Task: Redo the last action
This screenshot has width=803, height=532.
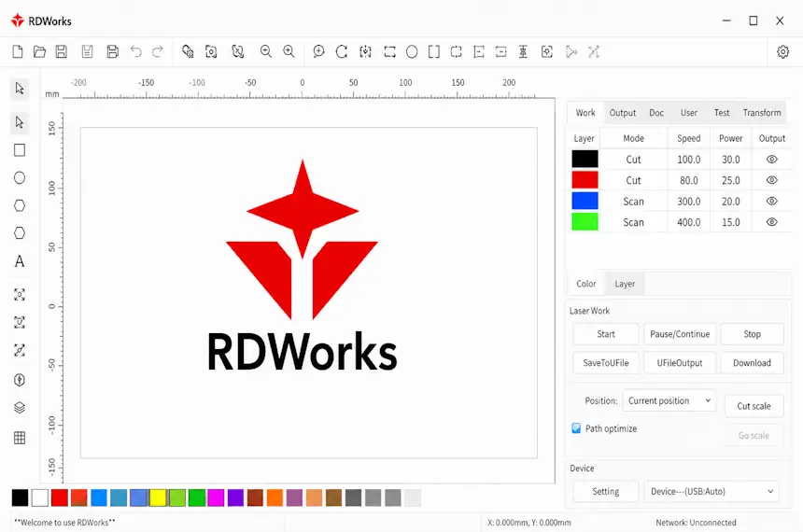Action: pyautogui.click(x=158, y=51)
